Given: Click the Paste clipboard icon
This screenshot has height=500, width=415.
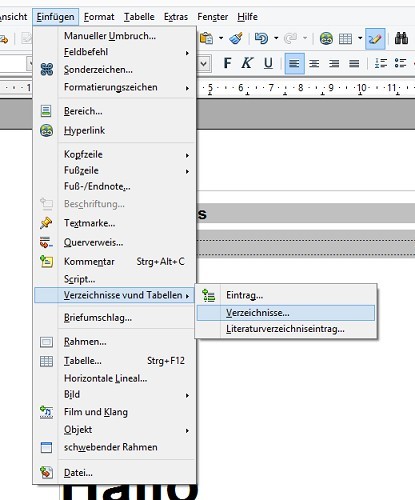Looking at the screenshot, I should 206,39.
